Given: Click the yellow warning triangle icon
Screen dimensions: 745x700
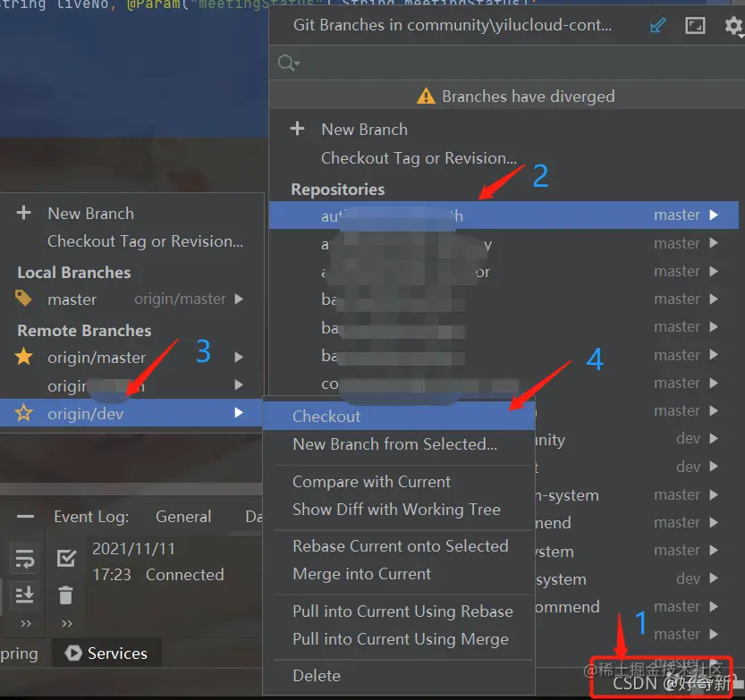Looking at the screenshot, I should click(x=426, y=97).
